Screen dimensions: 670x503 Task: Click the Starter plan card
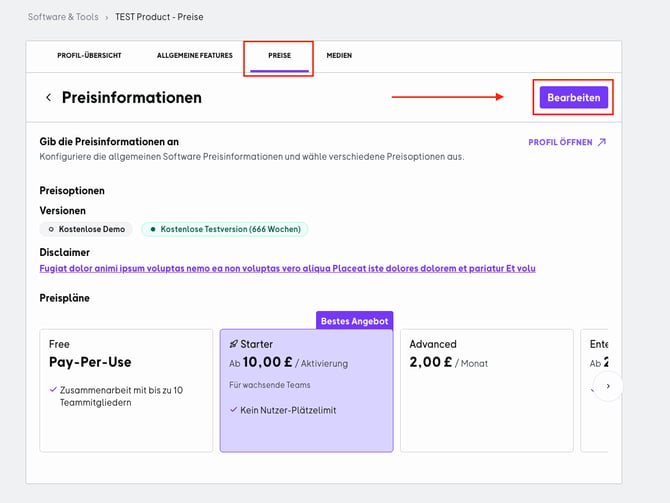306,390
